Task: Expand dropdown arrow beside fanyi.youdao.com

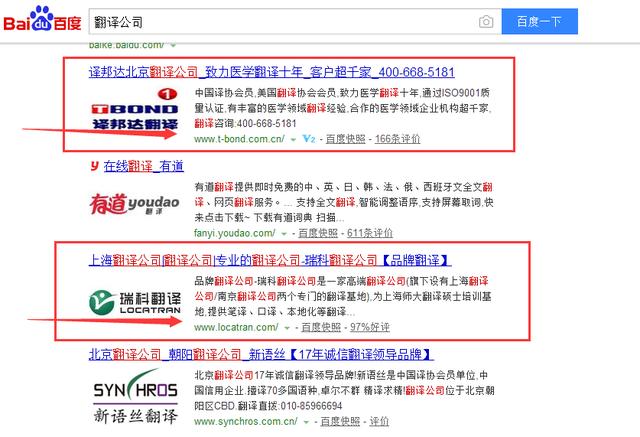Action: coord(284,234)
